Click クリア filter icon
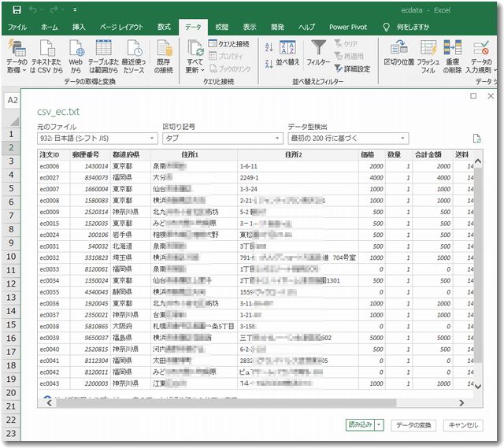 pos(346,43)
